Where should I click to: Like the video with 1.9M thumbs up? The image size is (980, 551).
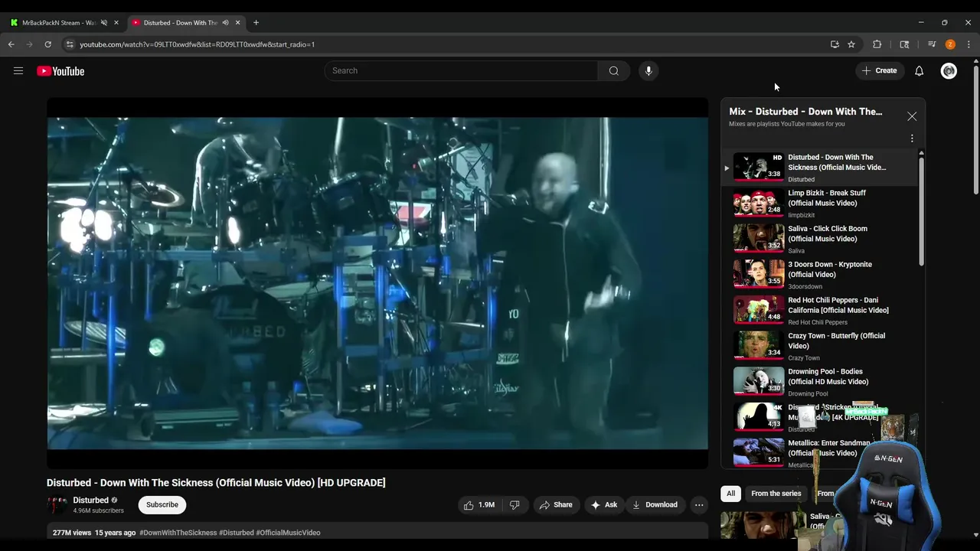pos(479,505)
